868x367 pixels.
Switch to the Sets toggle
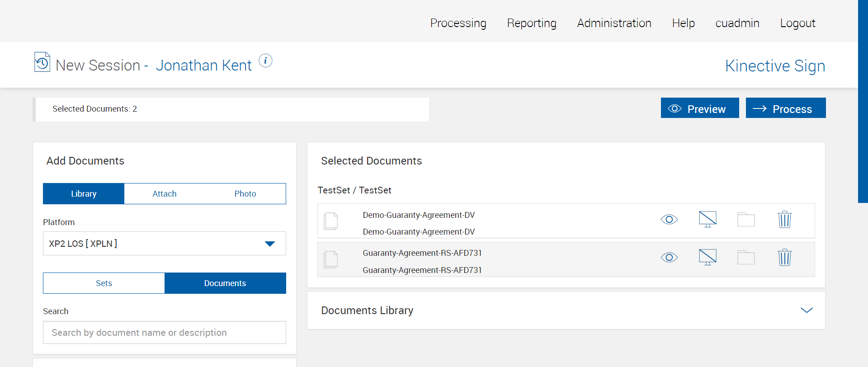[x=104, y=283]
